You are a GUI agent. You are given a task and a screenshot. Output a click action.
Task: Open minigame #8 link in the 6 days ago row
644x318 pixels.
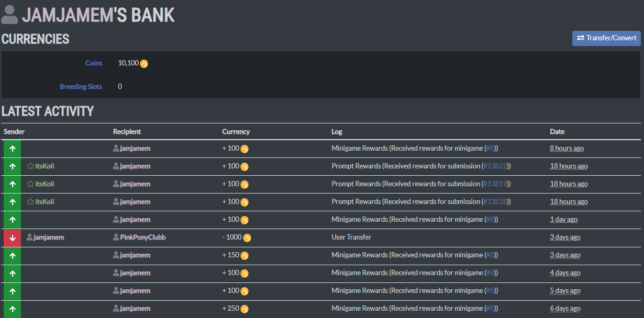pos(490,309)
